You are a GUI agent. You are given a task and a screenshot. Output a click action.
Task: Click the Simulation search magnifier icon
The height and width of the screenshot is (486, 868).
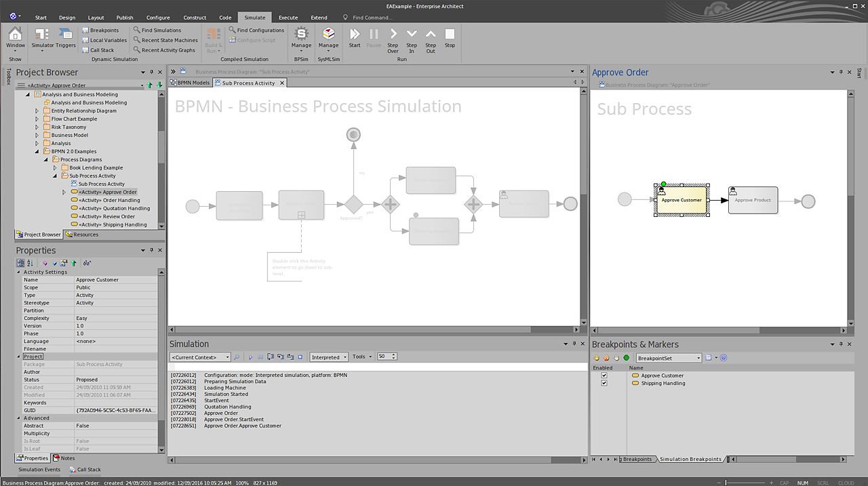237,357
